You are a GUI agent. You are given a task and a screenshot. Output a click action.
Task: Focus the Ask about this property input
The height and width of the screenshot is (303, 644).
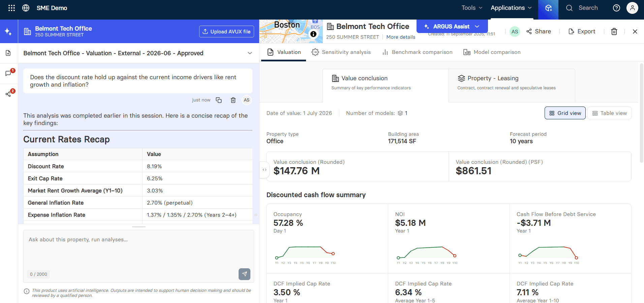tap(139, 249)
